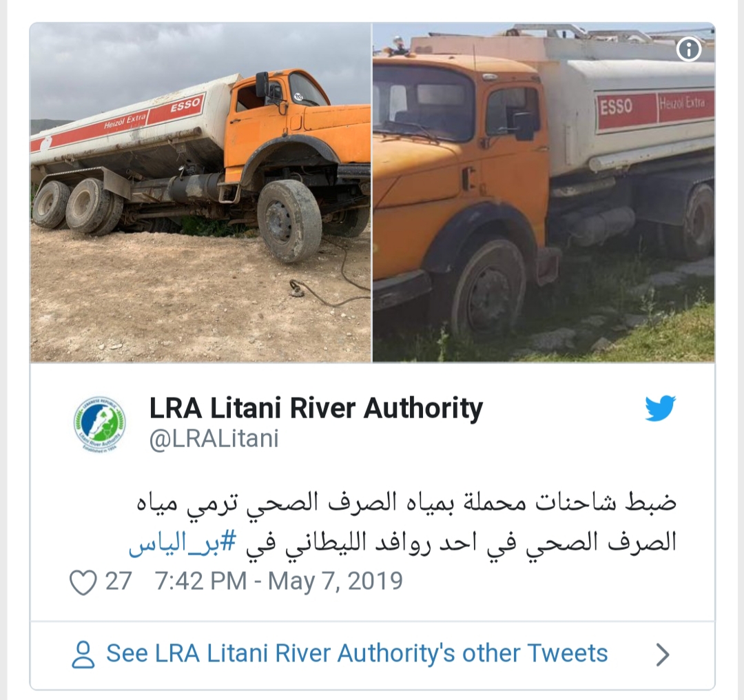Open the left truck photo
This screenshot has width=744, height=700.
click(200, 193)
